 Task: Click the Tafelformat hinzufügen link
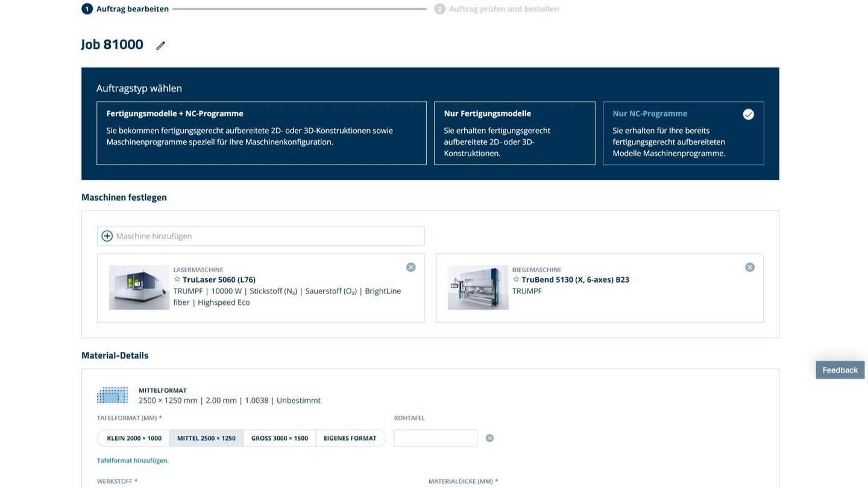coord(133,461)
